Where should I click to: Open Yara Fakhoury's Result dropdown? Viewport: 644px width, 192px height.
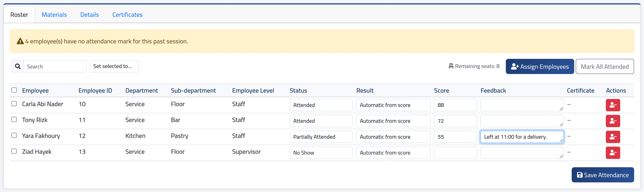(393, 137)
